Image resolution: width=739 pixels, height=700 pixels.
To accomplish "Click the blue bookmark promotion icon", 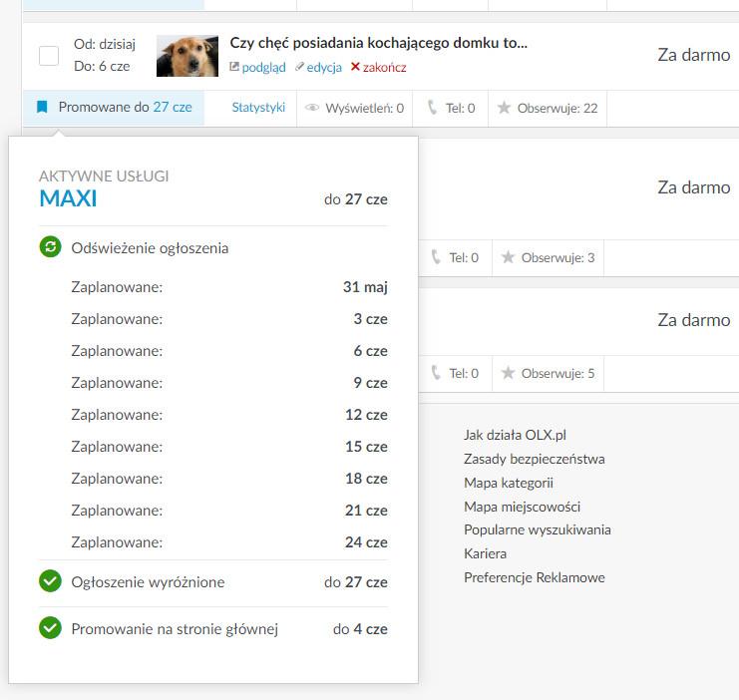I will click(x=42, y=108).
